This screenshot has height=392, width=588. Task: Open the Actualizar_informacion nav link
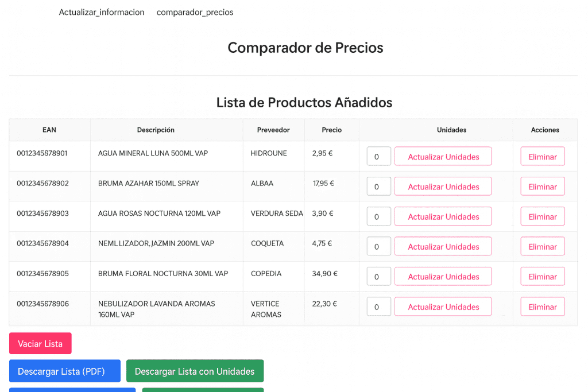pos(102,12)
